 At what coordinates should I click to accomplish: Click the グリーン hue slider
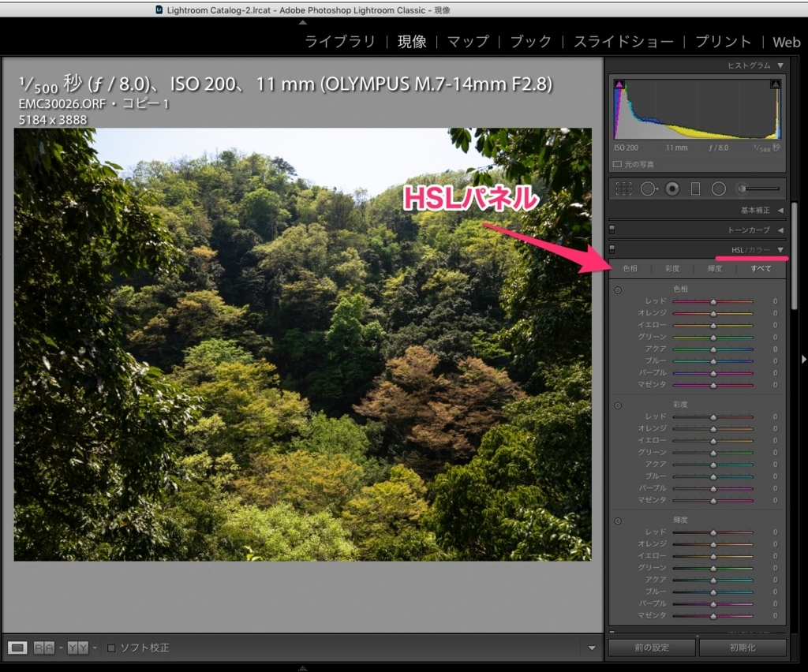click(x=713, y=337)
